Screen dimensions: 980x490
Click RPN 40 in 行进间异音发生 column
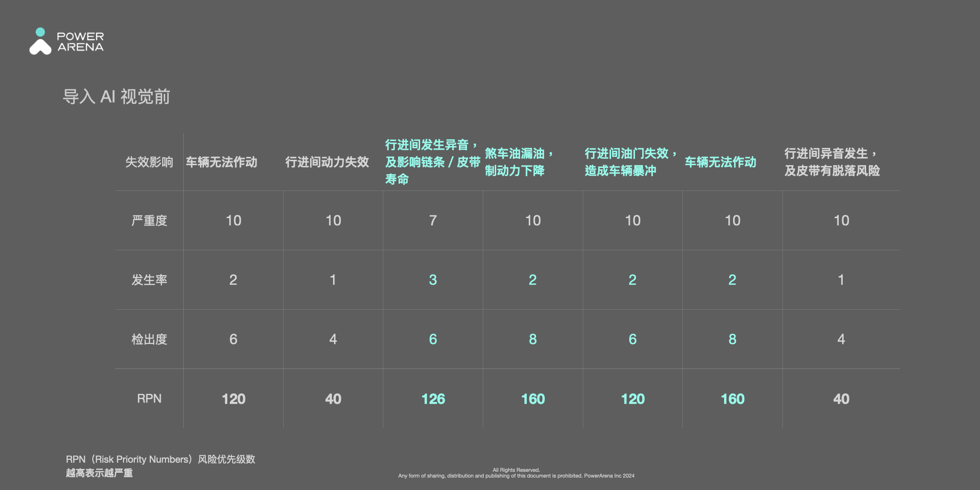click(841, 399)
